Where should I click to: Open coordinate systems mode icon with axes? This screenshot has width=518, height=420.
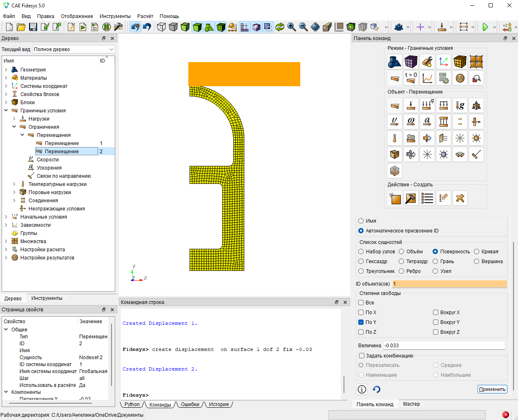pos(444,62)
